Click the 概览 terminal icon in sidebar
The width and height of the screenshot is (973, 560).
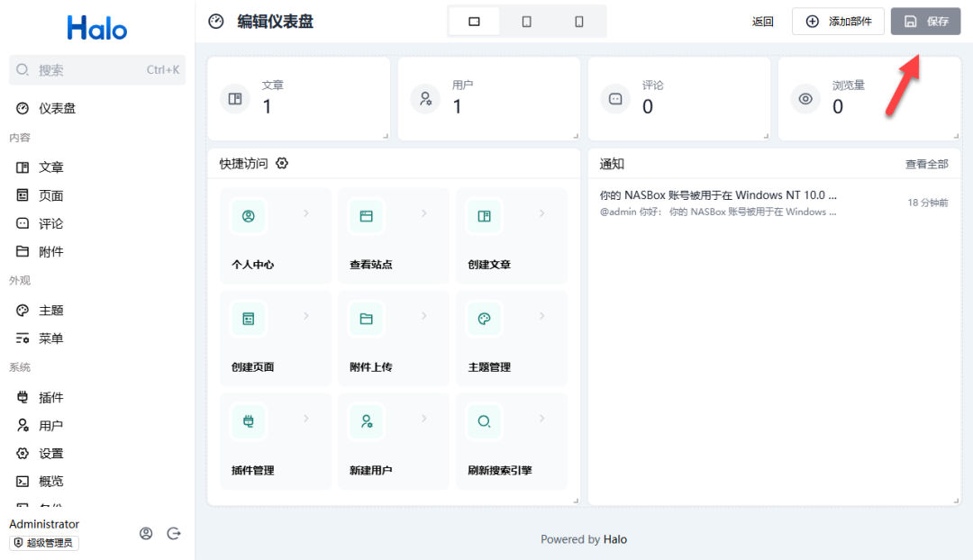(23, 482)
